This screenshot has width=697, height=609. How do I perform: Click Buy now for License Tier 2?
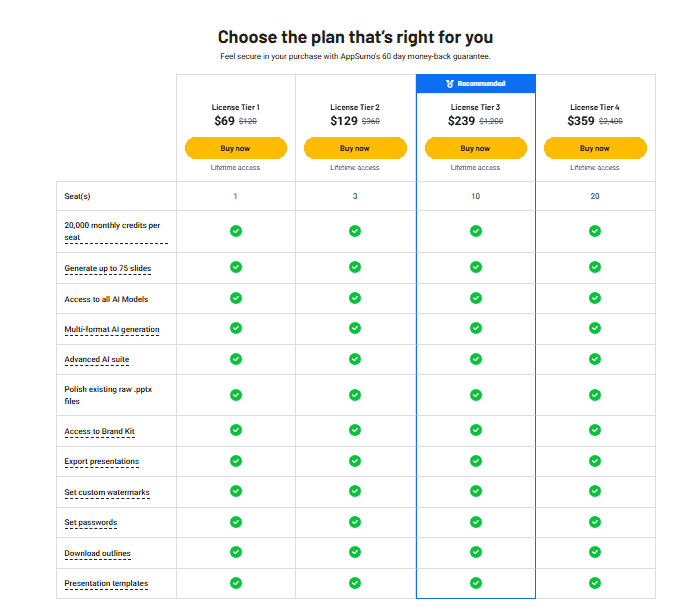(355, 148)
